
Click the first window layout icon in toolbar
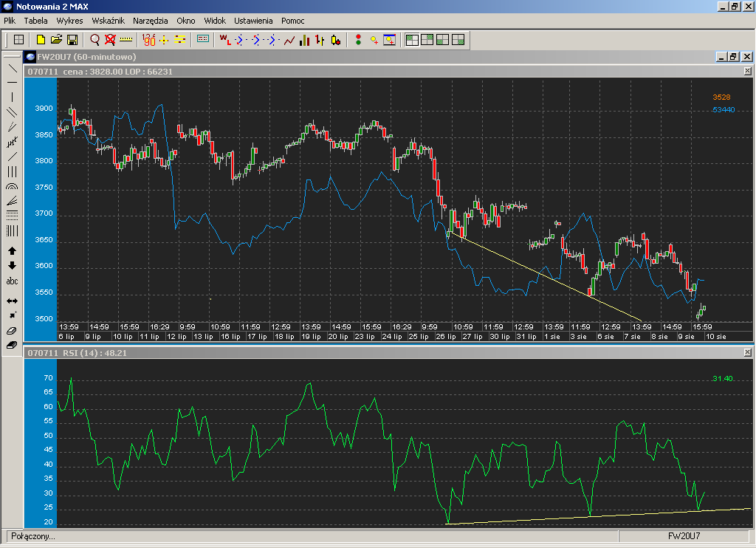(x=413, y=40)
